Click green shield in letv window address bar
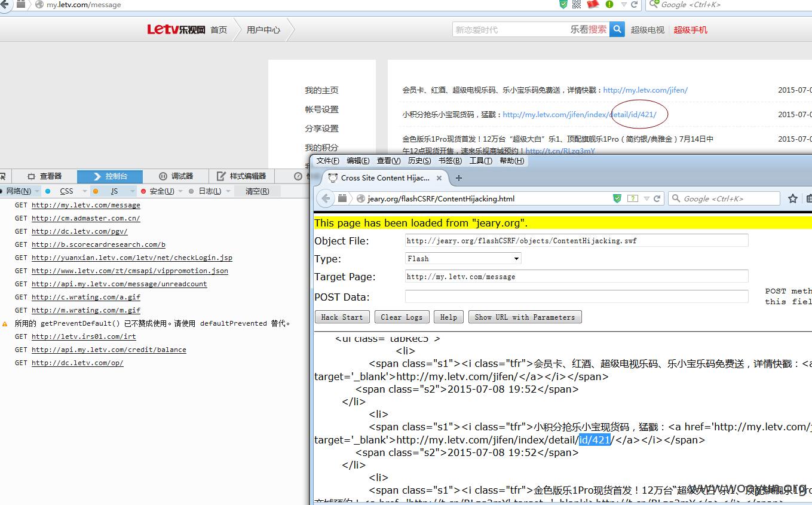Image resolution: width=812 pixels, height=505 pixels. coord(563,4)
